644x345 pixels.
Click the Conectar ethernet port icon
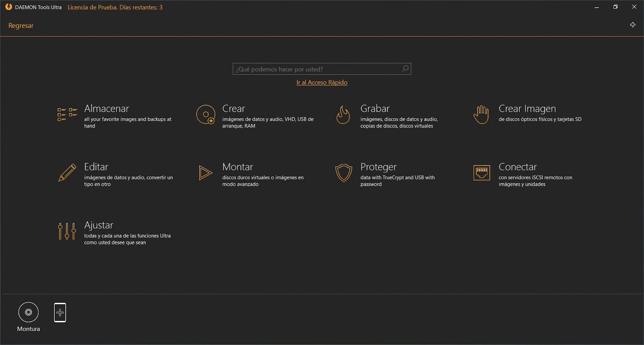point(482,173)
